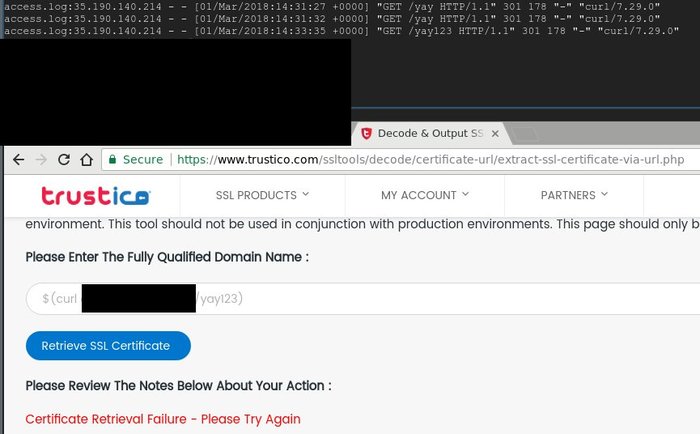Open the MY ACCOUNT menu
Viewport: 700px width, 434px height.
click(425, 195)
